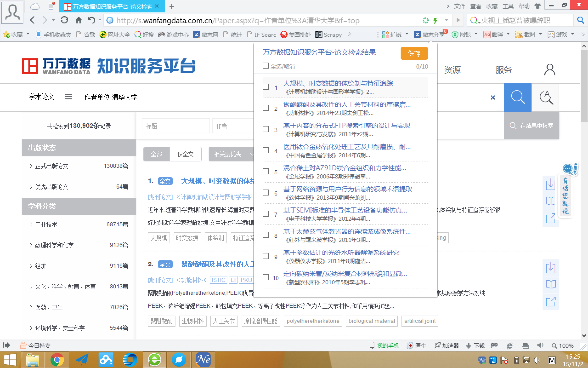Open the 相关度优先 sort dropdown
588x368 pixels.
pyautogui.click(x=231, y=154)
